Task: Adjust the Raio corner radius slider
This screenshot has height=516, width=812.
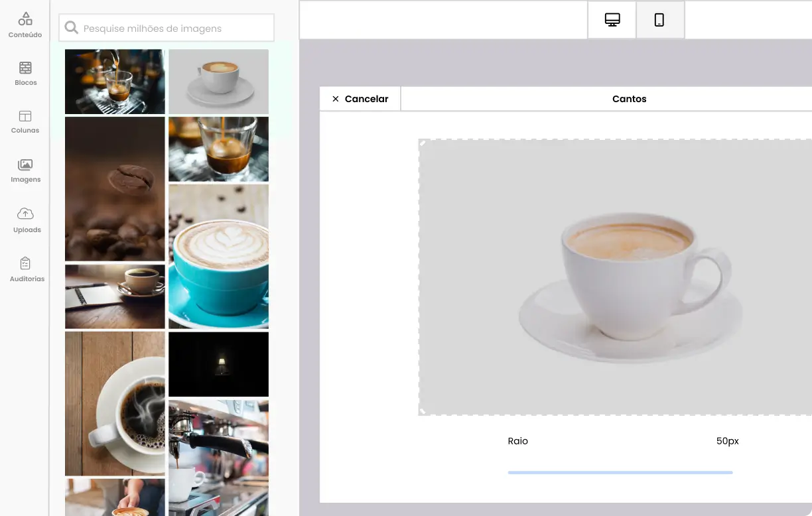Action: [x=620, y=472]
